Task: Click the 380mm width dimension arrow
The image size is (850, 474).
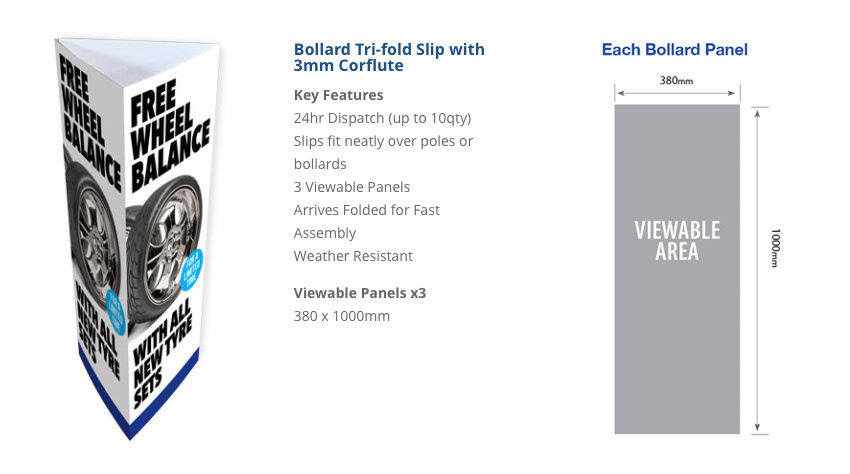Action: pos(677,93)
